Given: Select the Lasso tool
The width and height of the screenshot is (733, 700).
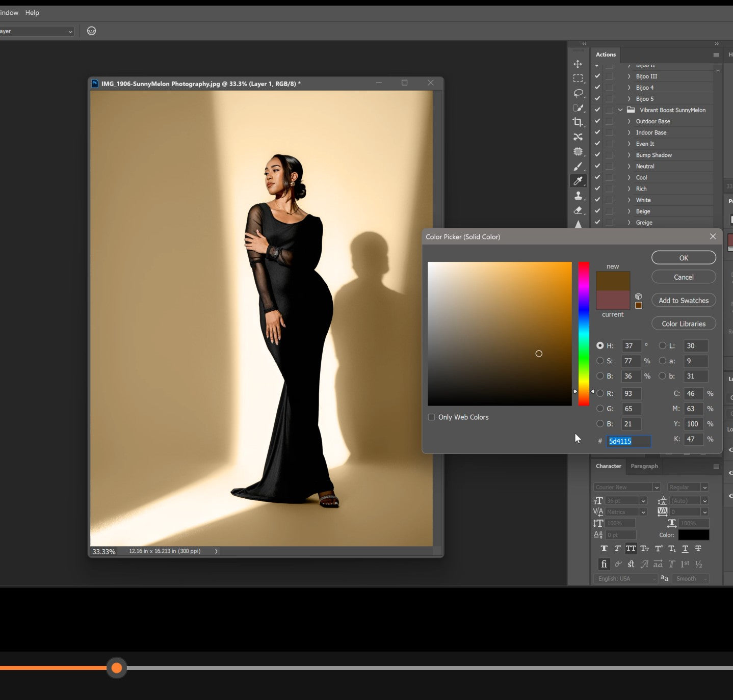Looking at the screenshot, I should point(579,93).
